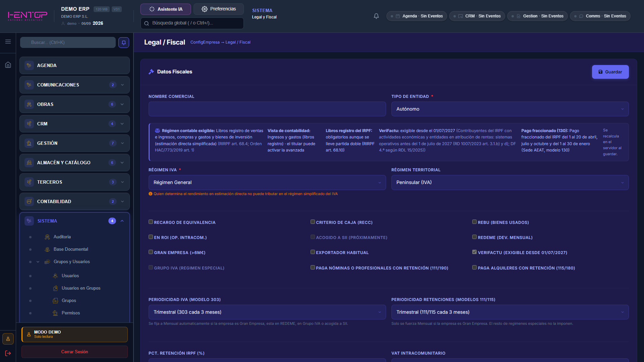Toggle VeriFactu exigible checkbox
The height and width of the screenshot is (362, 644).
pyautogui.click(x=475, y=252)
